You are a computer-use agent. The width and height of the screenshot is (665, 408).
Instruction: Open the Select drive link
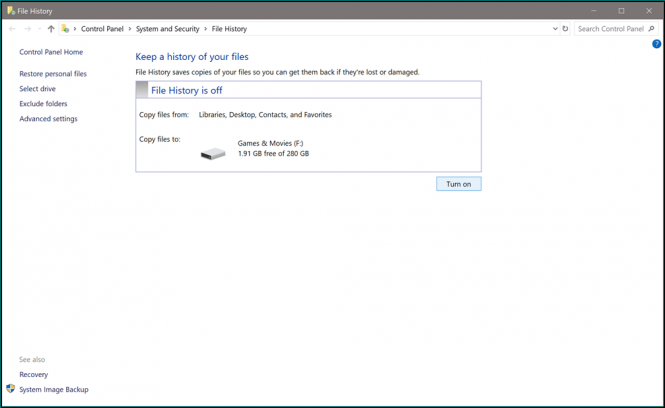37,89
